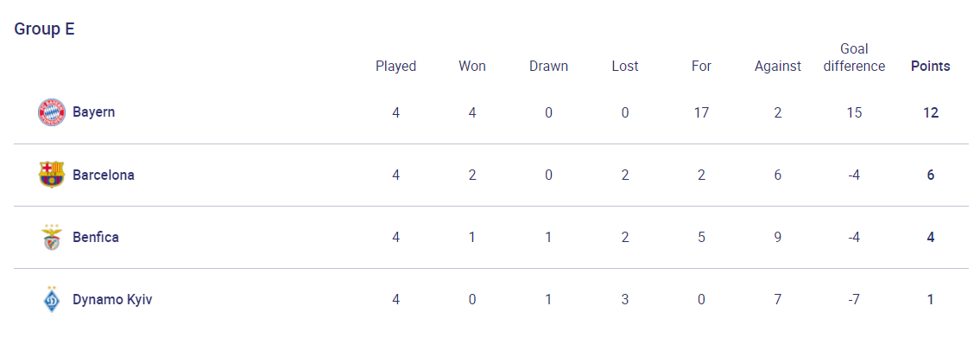Click the Bayern club crest icon
The width and height of the screenshot is (980, 338).
coord(51,112)
